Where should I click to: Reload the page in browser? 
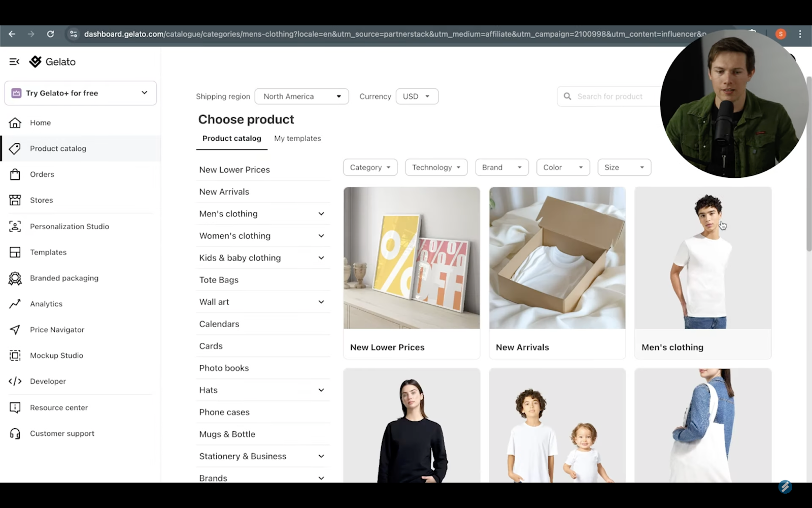pyautogui.click(x=50, y=34)
